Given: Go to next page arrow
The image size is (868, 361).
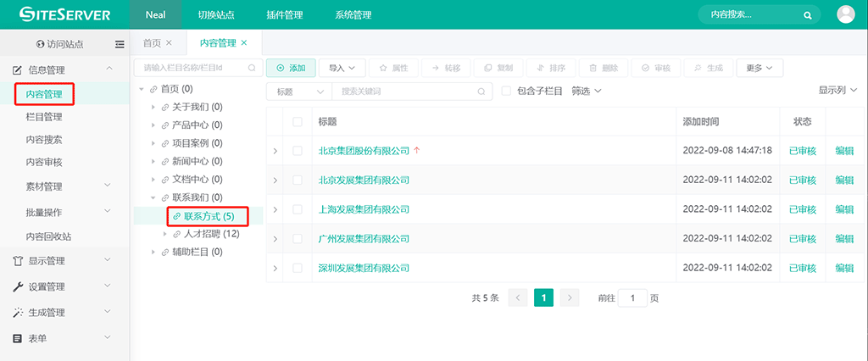Looking at the screenshot, I should coord(569,297).
